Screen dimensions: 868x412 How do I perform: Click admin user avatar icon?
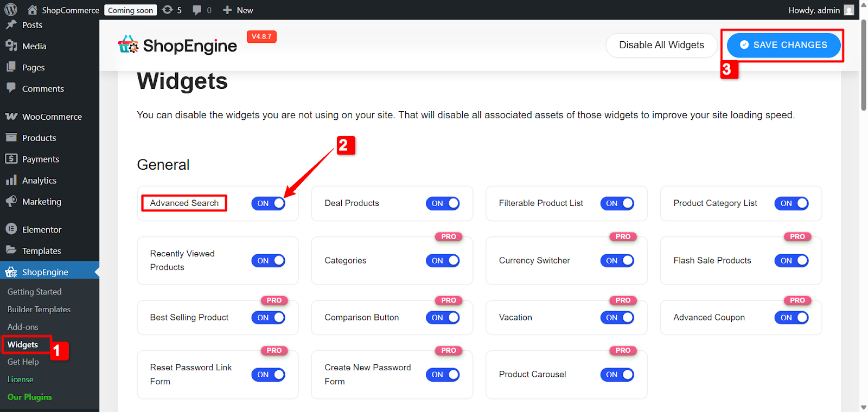point(849,10)
